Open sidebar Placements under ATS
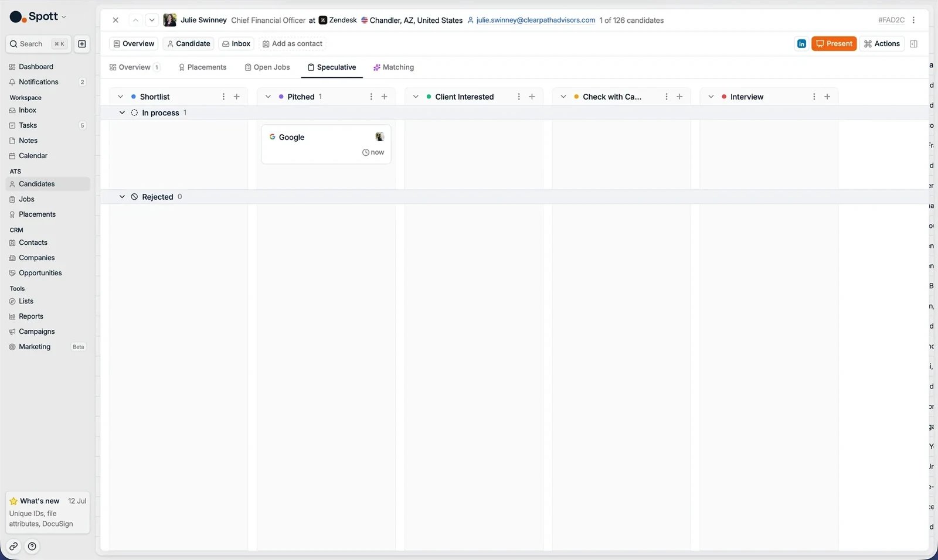This screenshot has width=938, height=560. [47, 214]
